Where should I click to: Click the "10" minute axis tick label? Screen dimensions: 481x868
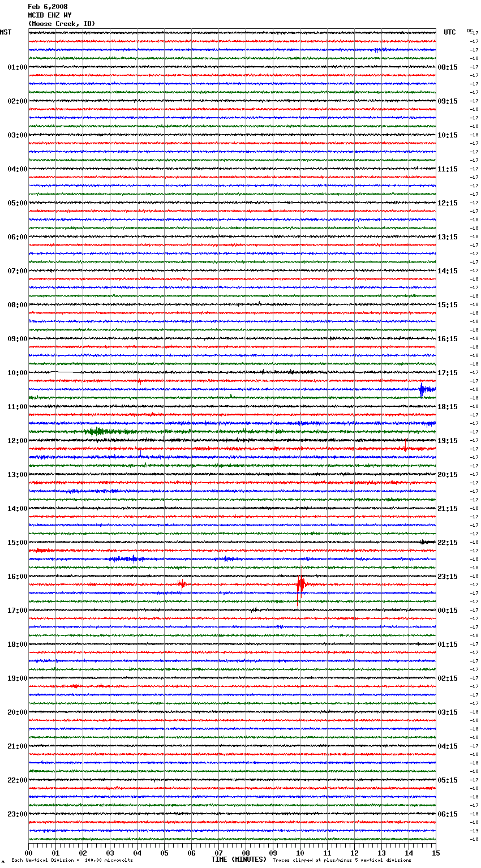coord(300,852)
